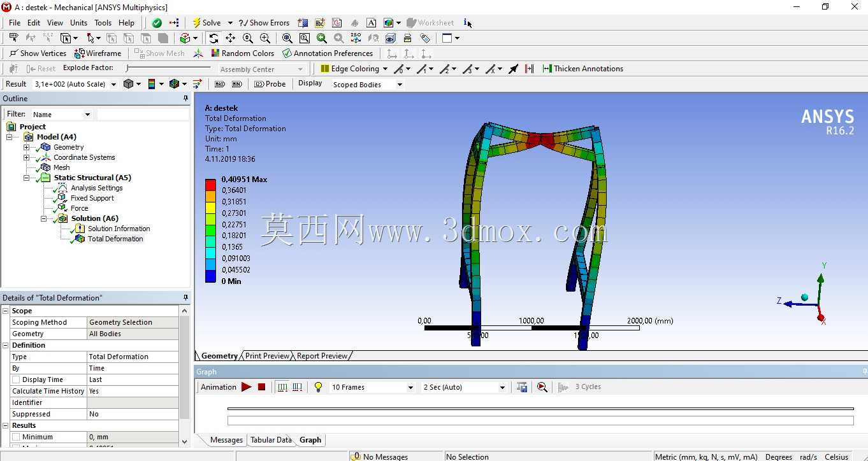Toggle Thicken Annotations
The width and height of the screenshot is (868, 461).
pos(582,69)
